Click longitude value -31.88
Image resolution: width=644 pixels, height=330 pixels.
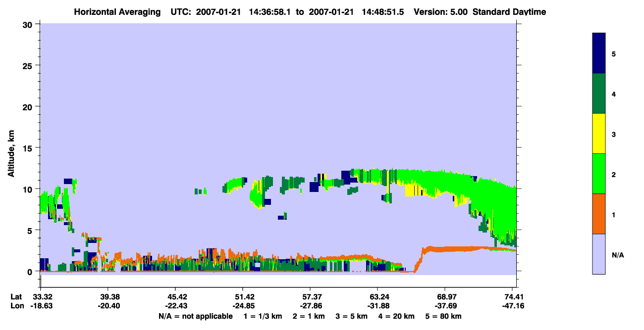pos(377,306)
